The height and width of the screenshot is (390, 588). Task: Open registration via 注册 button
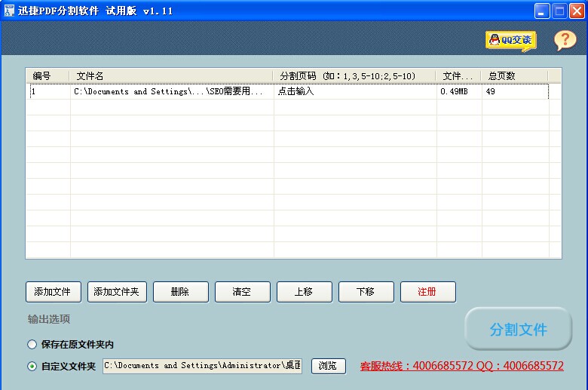tap(427, 292)
